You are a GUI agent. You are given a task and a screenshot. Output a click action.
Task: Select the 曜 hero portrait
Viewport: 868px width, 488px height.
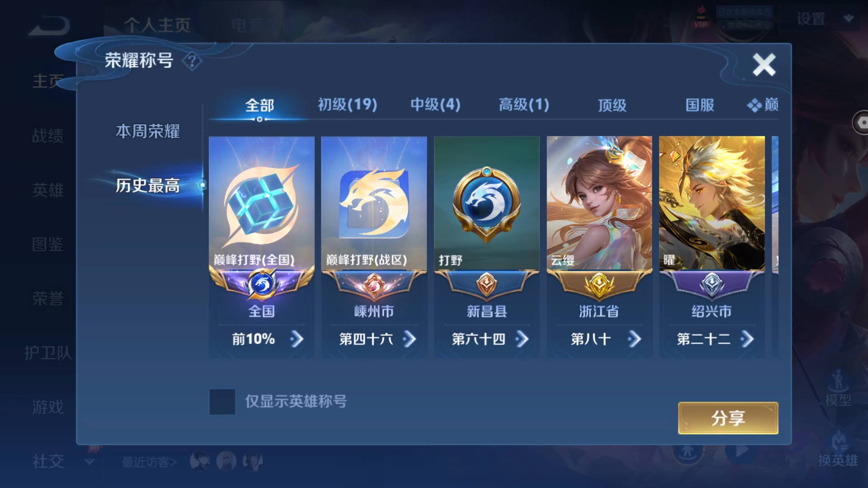[712, 203]
